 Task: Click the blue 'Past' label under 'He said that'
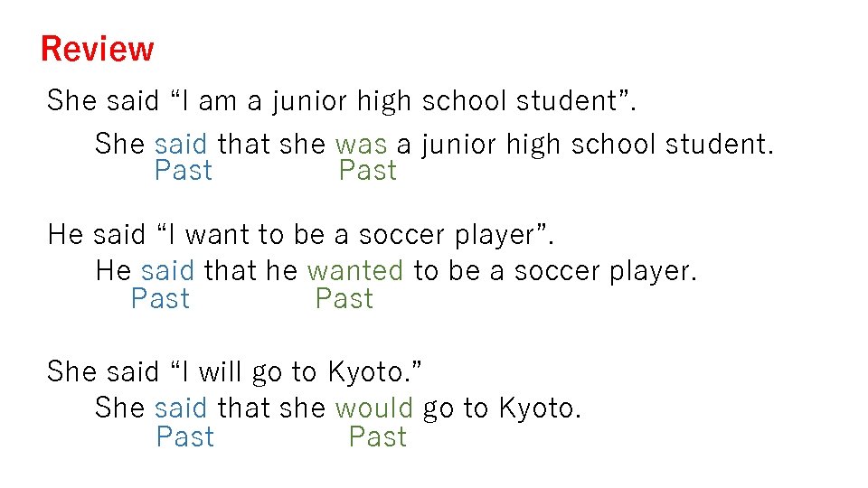(160, 299)
